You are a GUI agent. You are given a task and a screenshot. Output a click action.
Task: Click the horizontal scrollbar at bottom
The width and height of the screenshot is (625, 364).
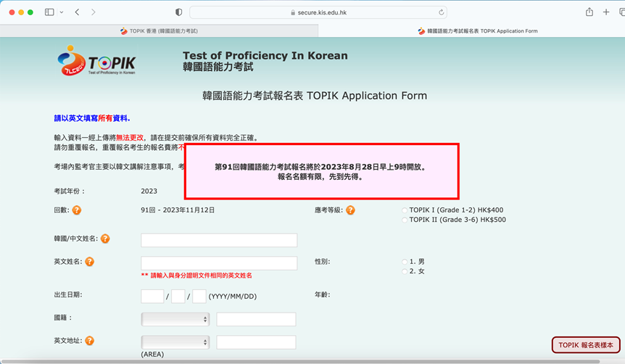click(x=299, y=362)
